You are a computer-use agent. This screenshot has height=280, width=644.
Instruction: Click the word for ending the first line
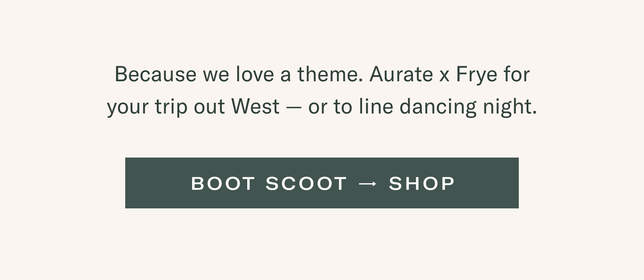(516, 74)
